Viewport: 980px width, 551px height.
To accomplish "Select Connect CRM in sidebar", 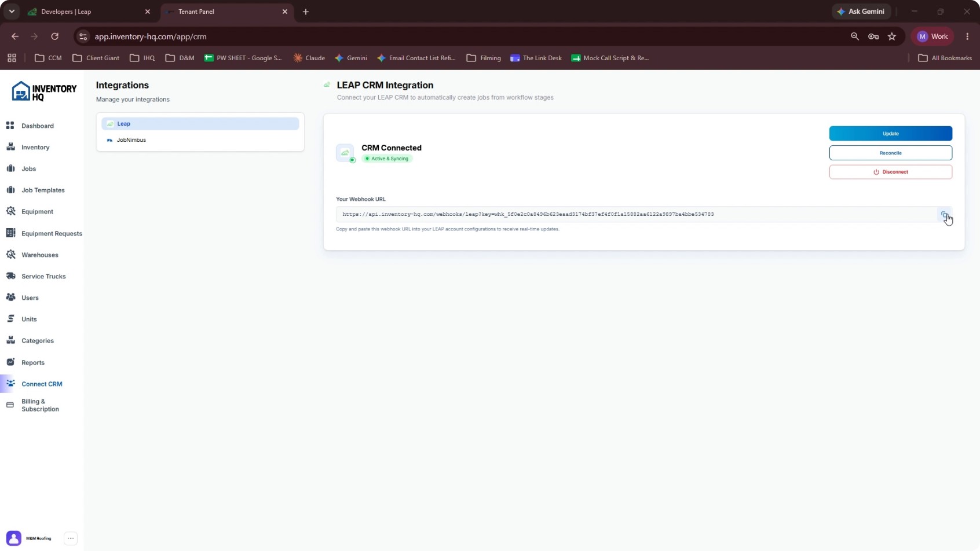I will (42, 384).
